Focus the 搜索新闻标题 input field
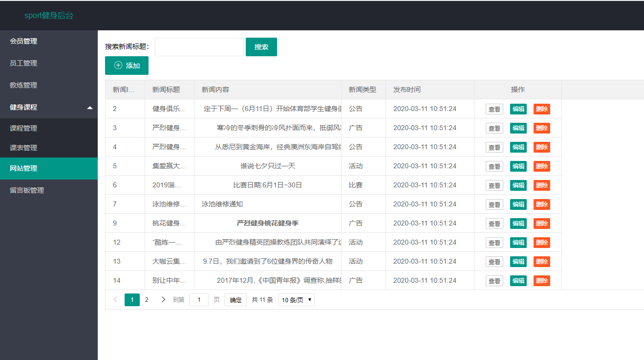The width and height of the screenshot is (644, 360). pos(199,47)
